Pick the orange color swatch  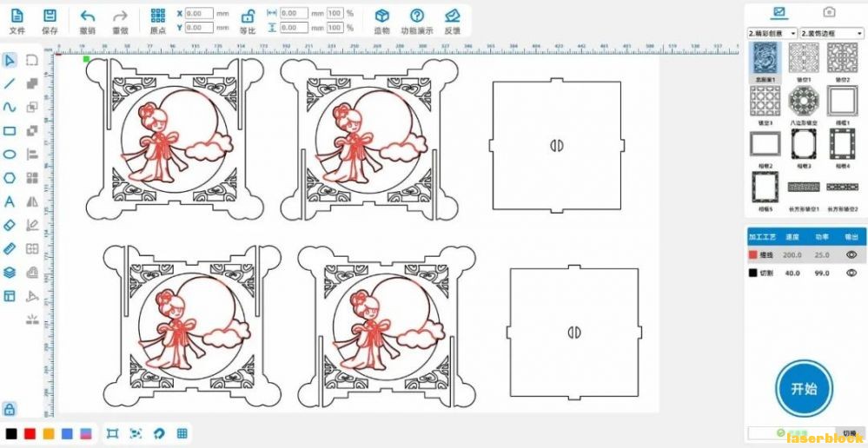tap(48, 433)
